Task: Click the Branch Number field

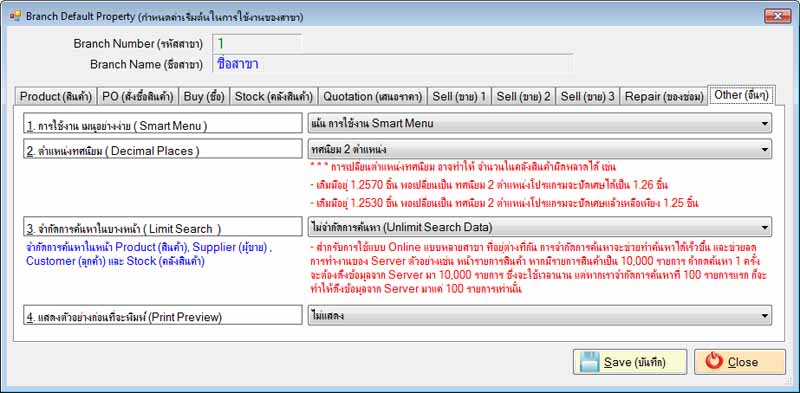Action: [x=257, y=43]
